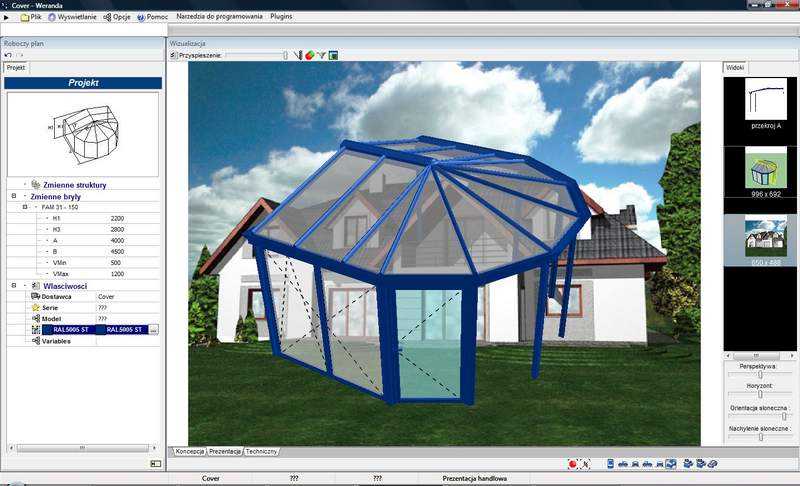Select the przekroj A view thumbnail
800x486 pixels.
pyautogui.click(x=765, y=98)
